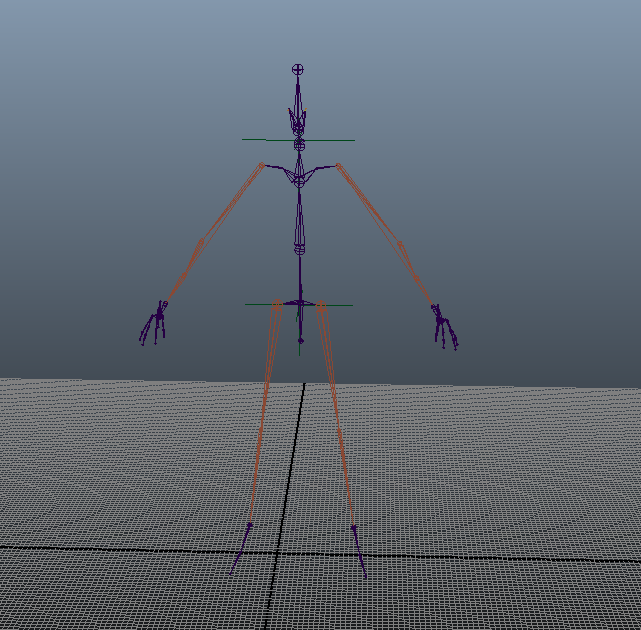Image resolution: width=641 pixels, height=630 pixels.
Task: Select the neck joint between the green locator lines
Action: point(299,144)
